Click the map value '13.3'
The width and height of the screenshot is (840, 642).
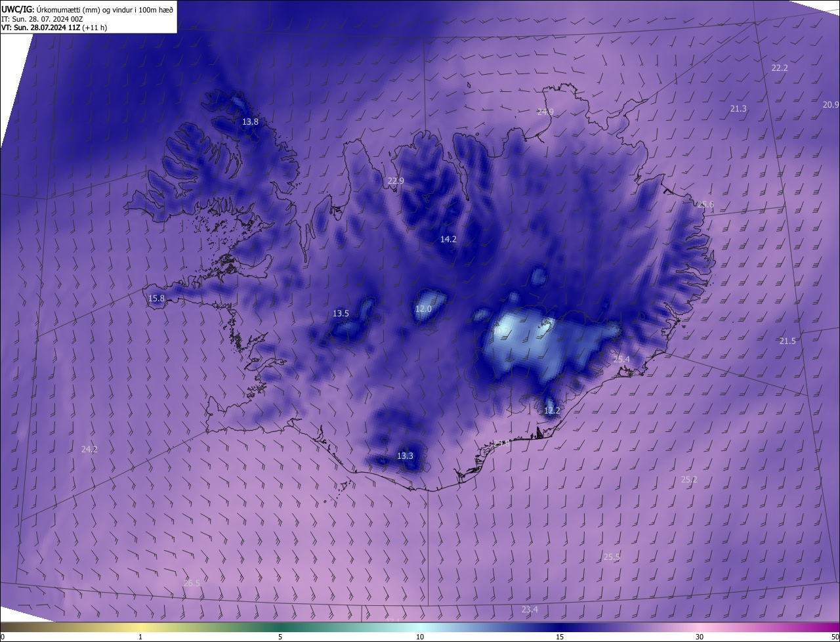click(406, 456)
